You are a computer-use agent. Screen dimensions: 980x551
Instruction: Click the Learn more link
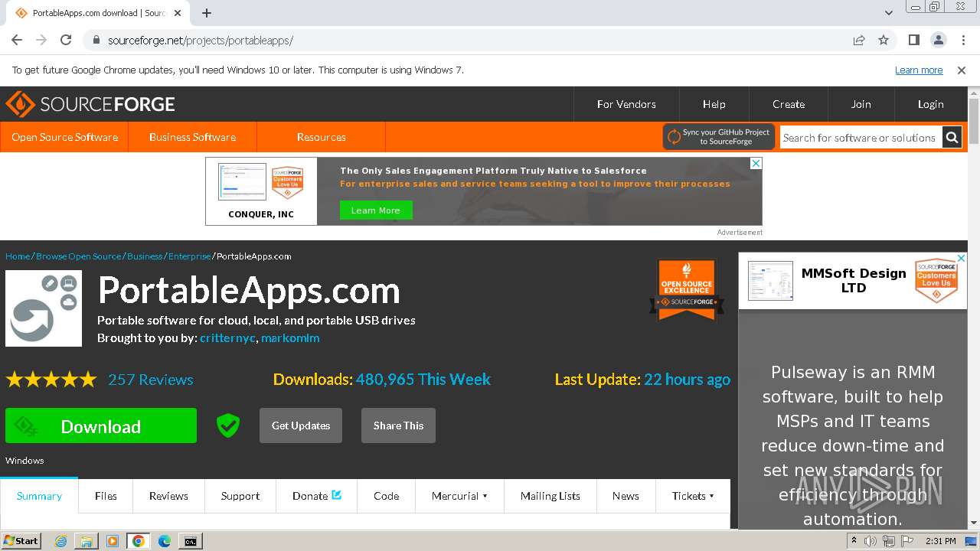919,70
